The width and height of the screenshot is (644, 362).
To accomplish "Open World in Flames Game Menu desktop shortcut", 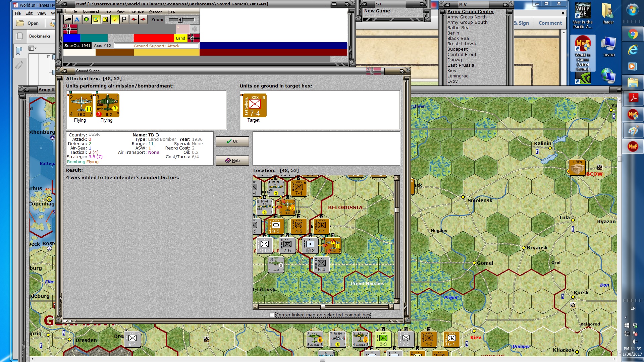I will pos(583,54).
